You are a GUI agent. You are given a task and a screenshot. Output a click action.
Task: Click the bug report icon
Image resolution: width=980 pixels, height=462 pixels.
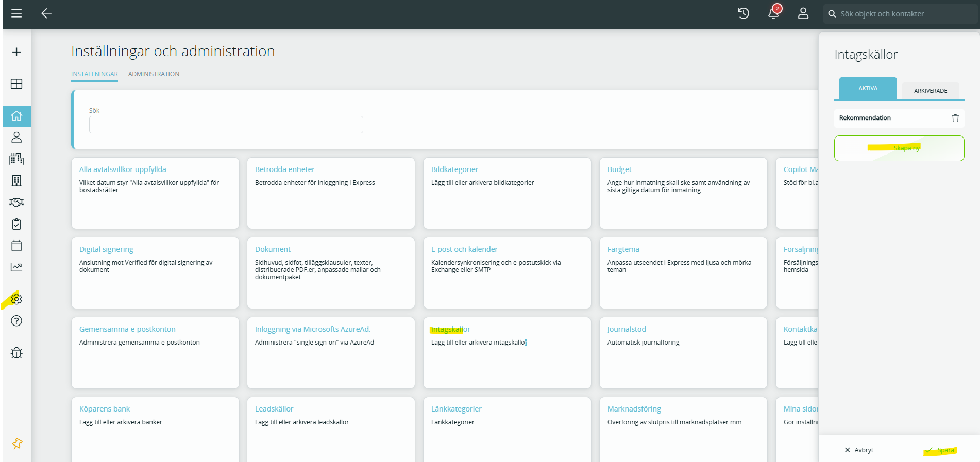(16, 353)
